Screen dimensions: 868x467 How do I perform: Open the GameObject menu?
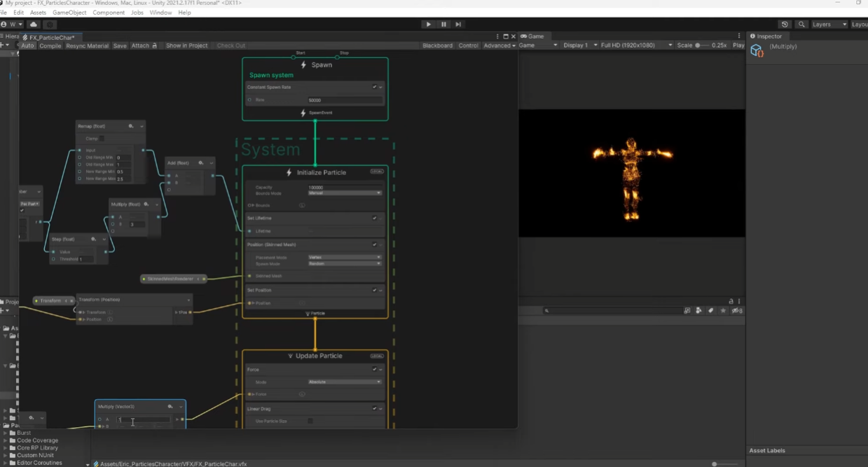click(x=69, y=12)
